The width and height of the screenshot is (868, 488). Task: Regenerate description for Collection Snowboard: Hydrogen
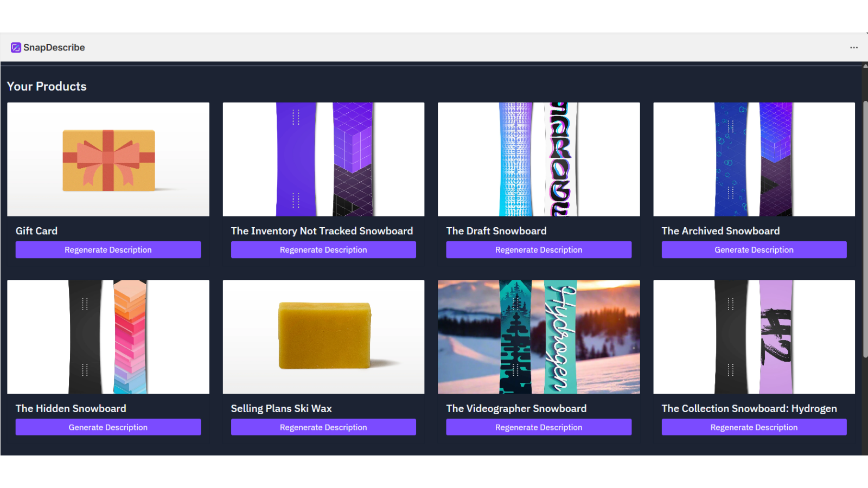754,427
